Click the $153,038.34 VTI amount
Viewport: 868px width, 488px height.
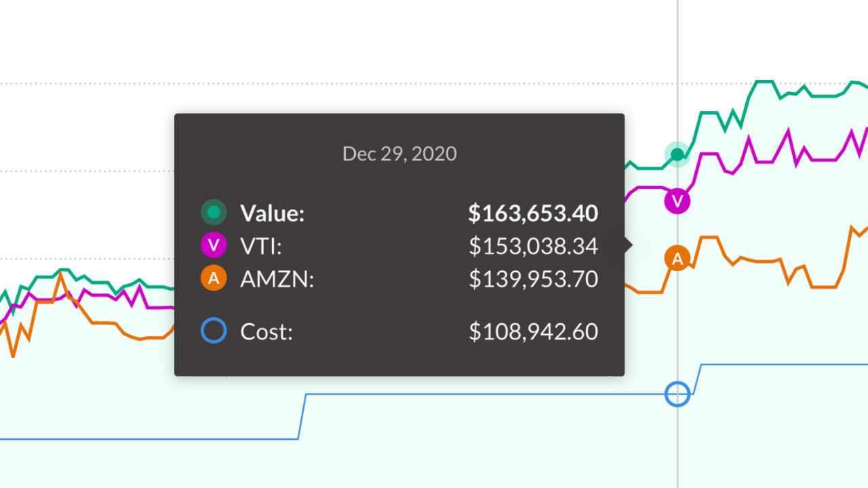tap(533, 246)
